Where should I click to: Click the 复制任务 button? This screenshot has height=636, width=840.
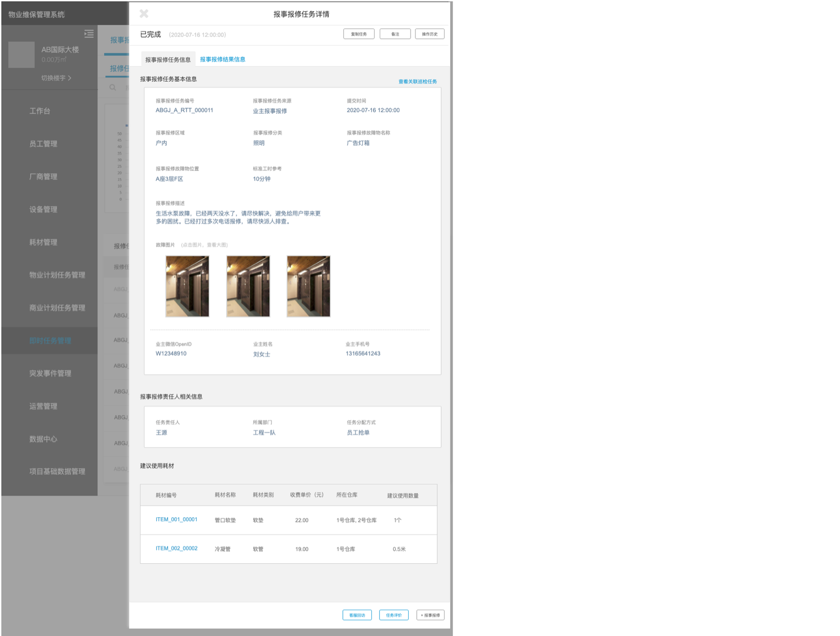tap(359, 34)
